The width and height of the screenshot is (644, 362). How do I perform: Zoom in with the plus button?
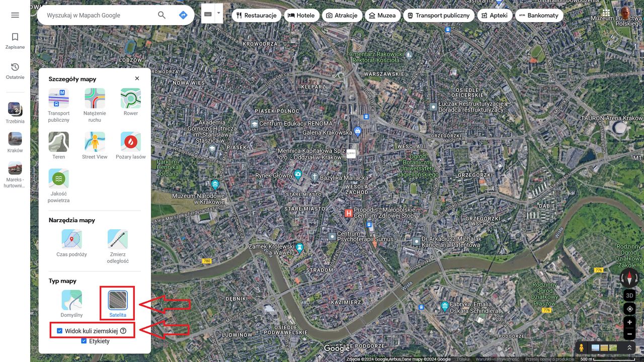(629, 322)
